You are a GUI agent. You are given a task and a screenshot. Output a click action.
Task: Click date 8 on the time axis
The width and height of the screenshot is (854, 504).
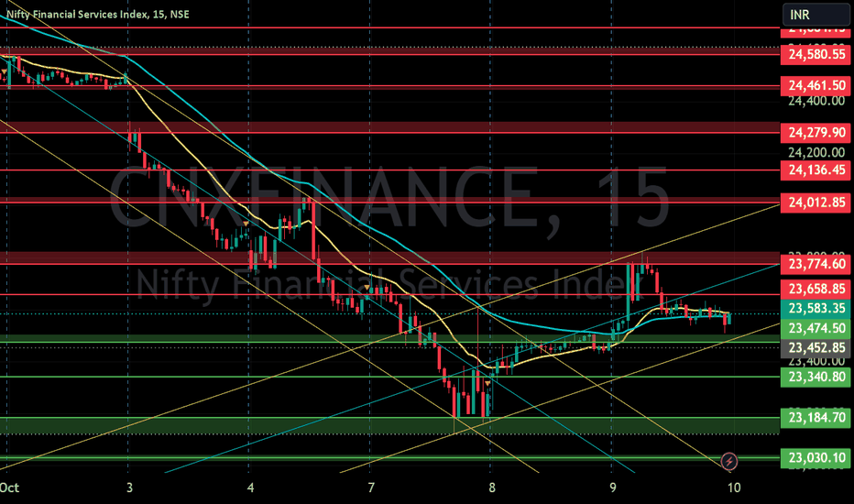pyautogui.click(x=492, y=488)
